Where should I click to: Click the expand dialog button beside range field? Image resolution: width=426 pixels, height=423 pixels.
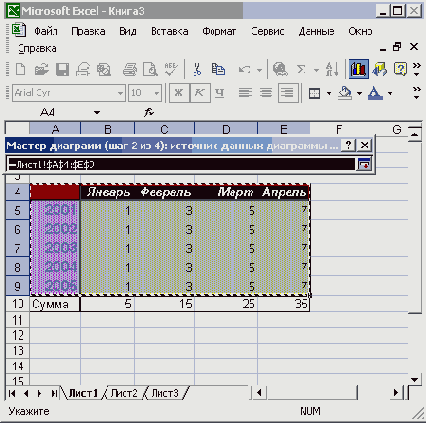tap(364, 164)
